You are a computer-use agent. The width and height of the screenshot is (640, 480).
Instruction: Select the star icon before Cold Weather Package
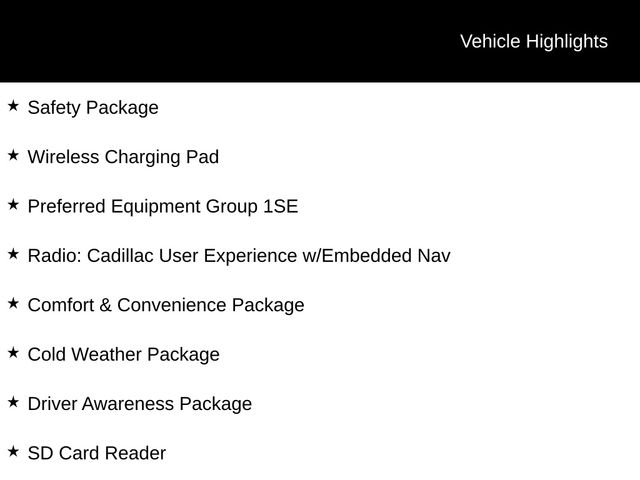click(13, 353)
